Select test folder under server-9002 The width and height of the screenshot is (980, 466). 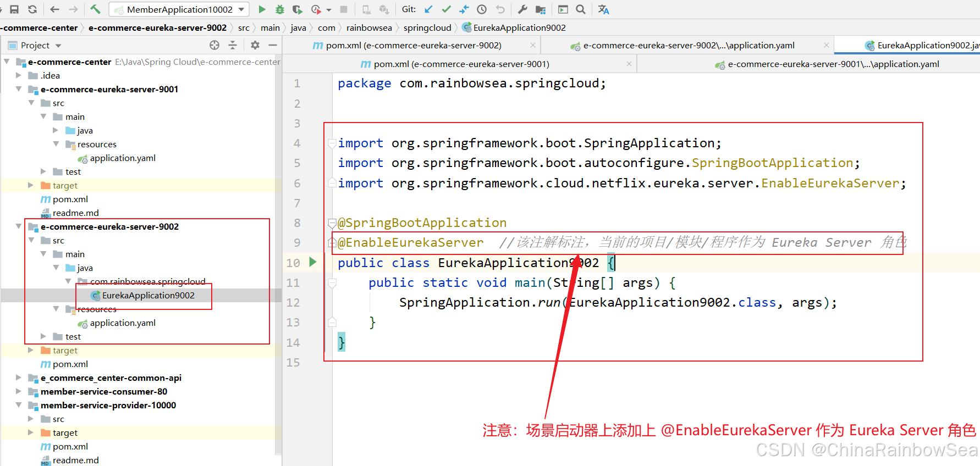tap(73, 336)
